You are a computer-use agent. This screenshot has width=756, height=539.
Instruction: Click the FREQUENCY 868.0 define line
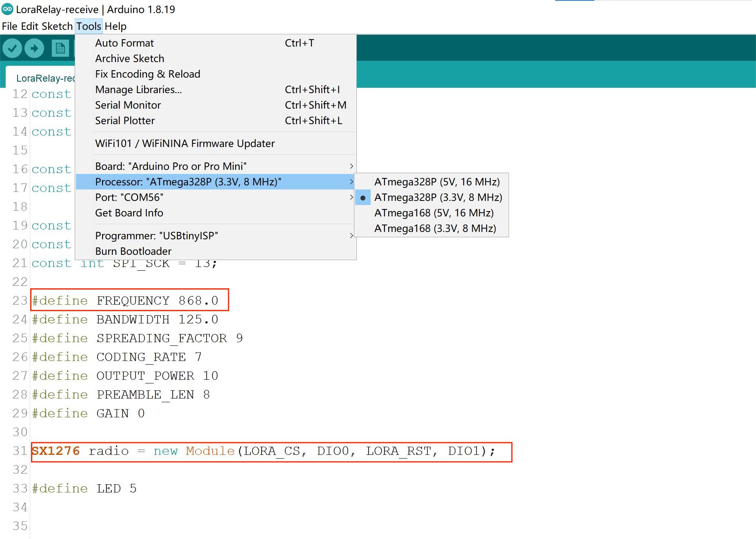click(x=125, y=301)
